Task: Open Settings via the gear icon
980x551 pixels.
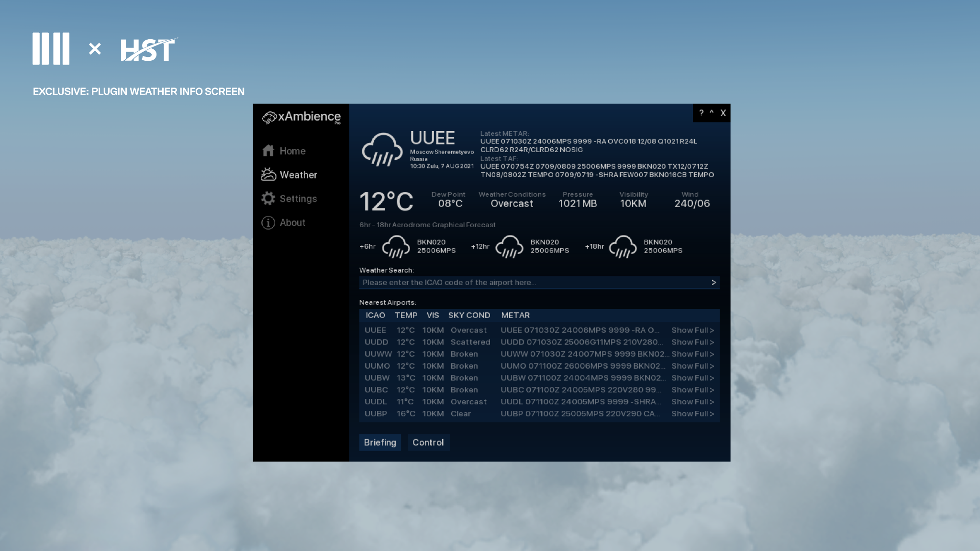Action: 268,198
